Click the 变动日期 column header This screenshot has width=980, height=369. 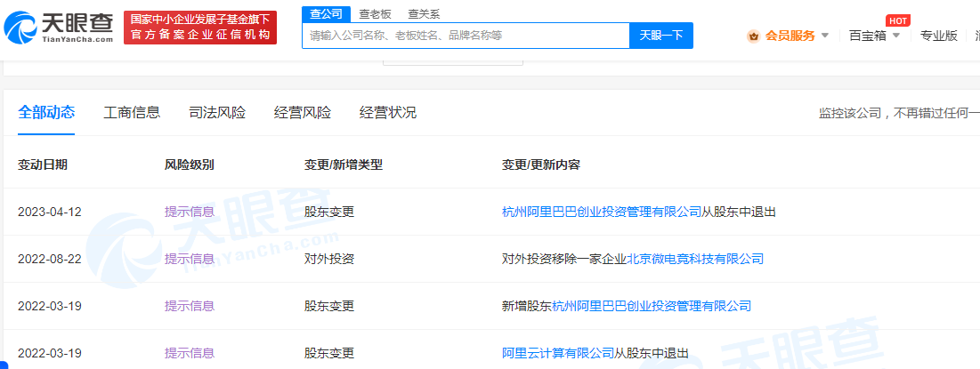tap(43, 164)
